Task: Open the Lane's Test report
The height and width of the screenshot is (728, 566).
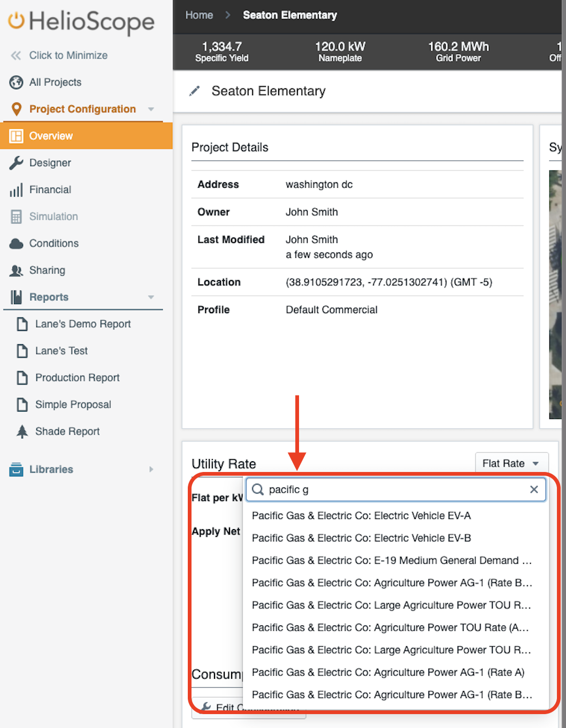Action: point(62,351)
